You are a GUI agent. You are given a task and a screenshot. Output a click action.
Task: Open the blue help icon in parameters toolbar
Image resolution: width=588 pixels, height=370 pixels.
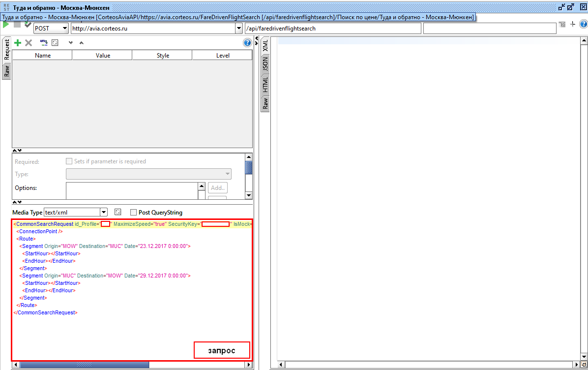click(247, 43)
